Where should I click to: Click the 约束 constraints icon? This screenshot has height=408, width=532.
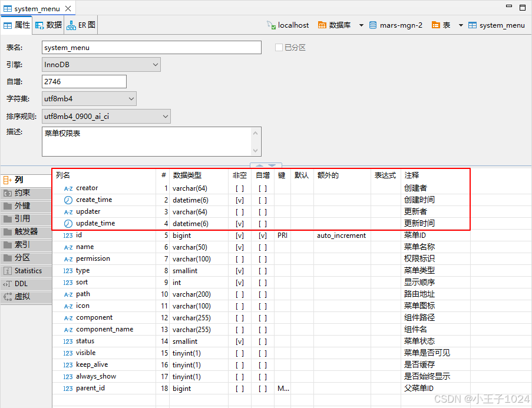(x=7, y=193)
